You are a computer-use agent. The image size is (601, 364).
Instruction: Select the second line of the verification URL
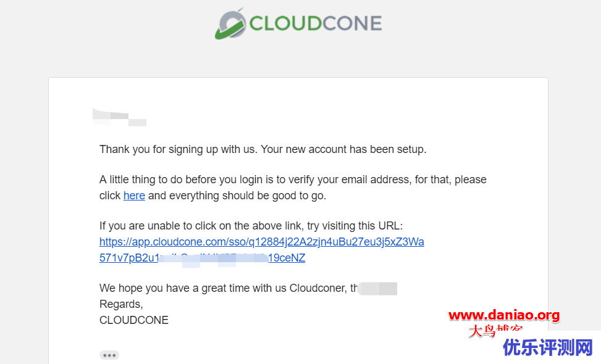202,257
